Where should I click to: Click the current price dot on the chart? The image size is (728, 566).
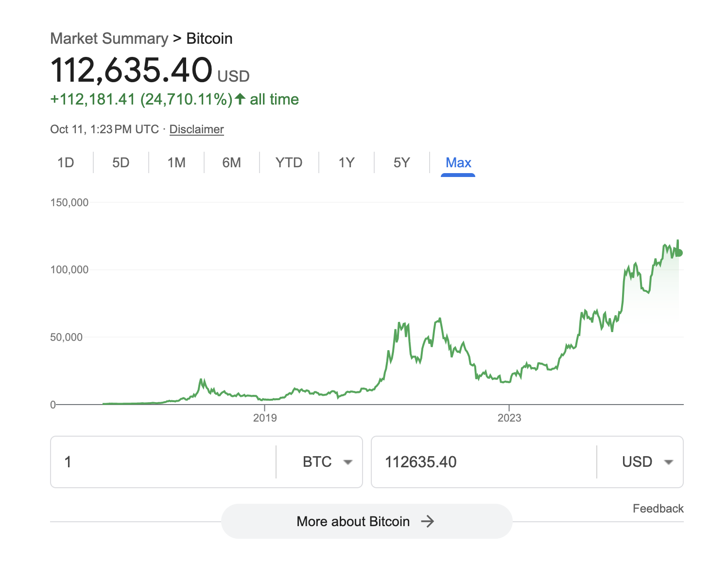679,253
